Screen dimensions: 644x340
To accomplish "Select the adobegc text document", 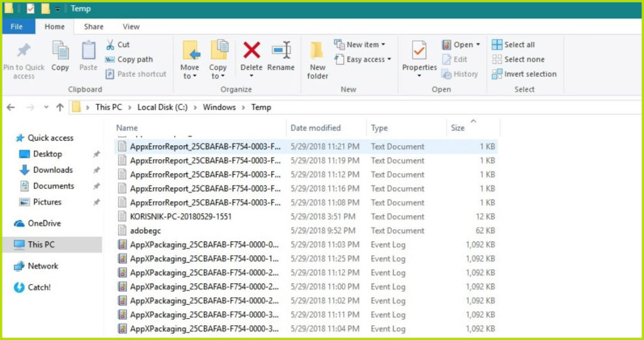I will [x=306, y=231].
